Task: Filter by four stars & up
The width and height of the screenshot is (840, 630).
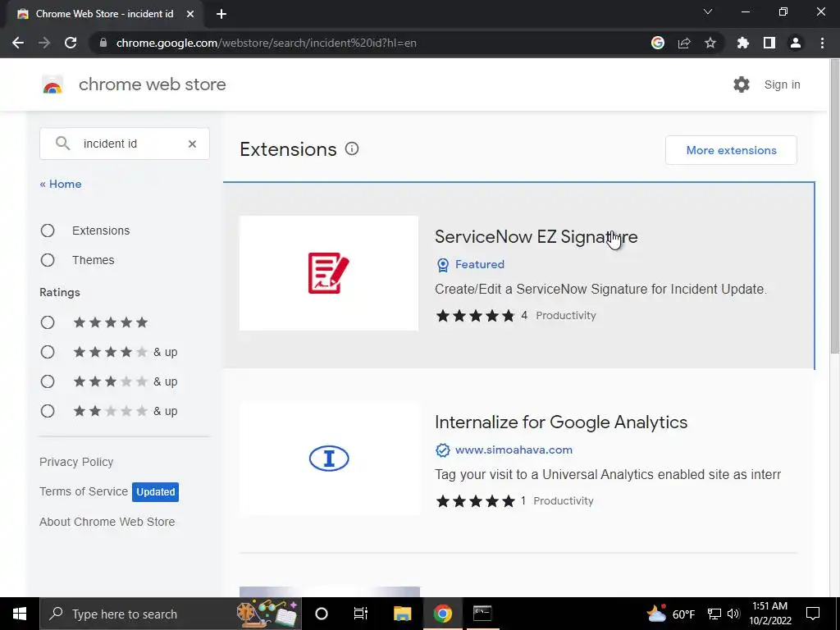Action: pyautogui.click(x=48, y=352)
